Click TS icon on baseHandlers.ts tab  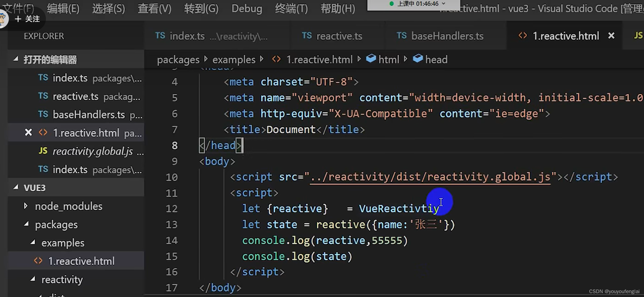click(x=401, y=36)
